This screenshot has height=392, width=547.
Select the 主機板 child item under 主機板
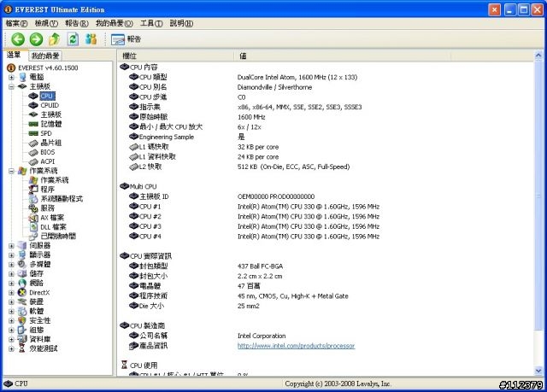pos(51,114)
